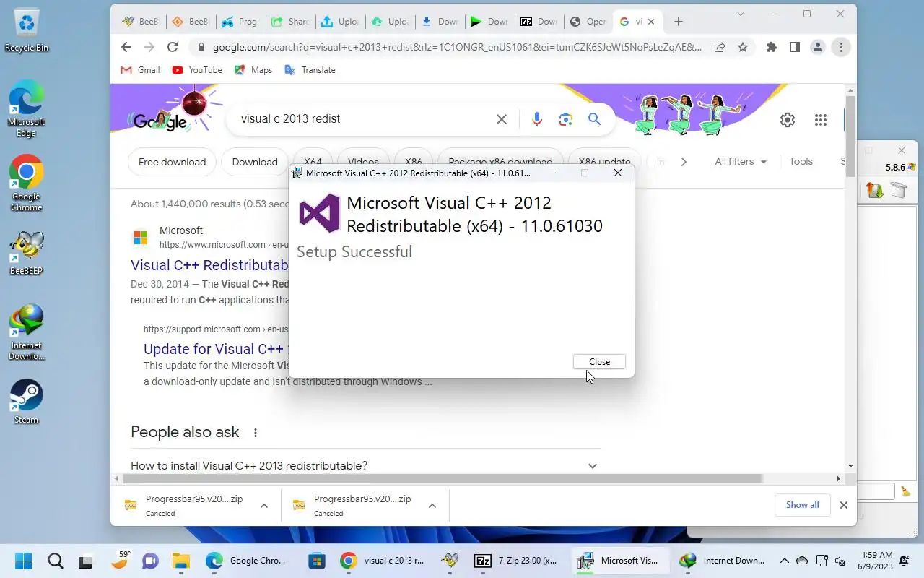
Task: Open People also ask options menu
Action: [255, 433]
